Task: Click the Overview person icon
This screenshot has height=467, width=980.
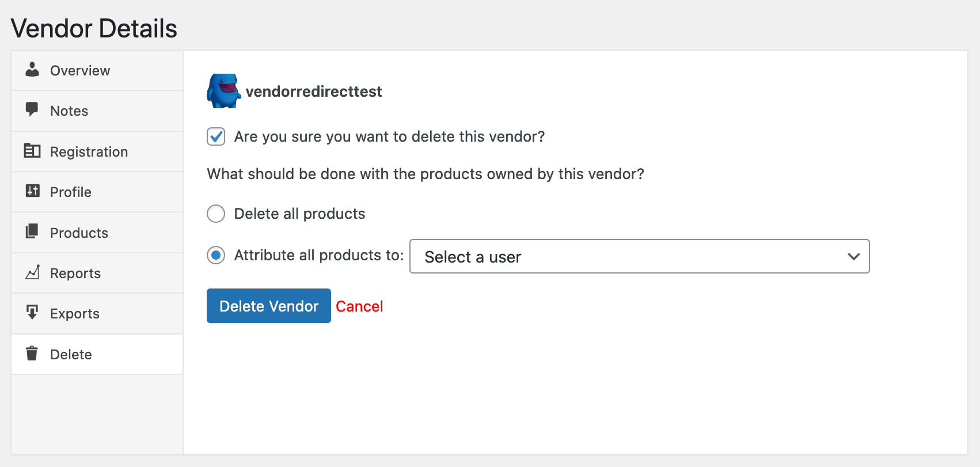Action: click(32, 70)
